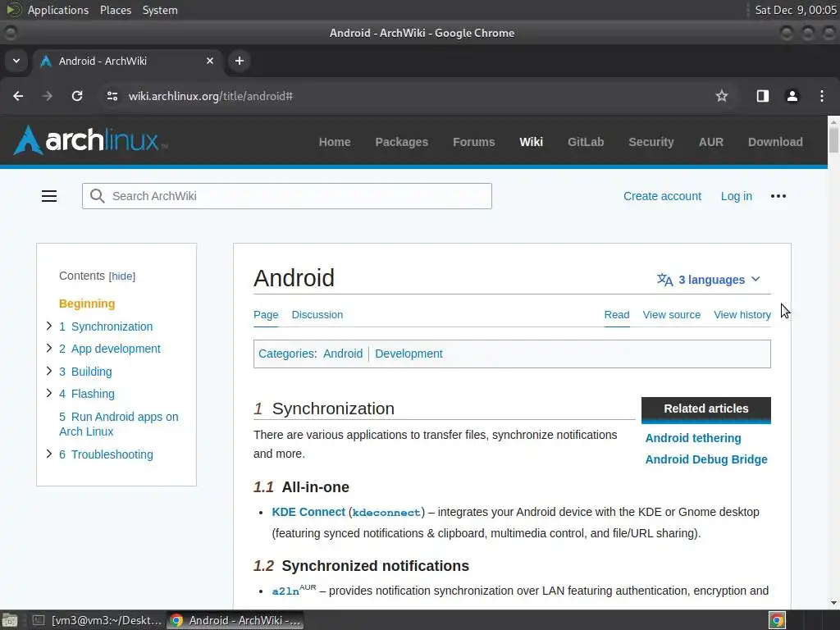Click the search magnifier icon
Viewport: 840px width, 630px height.
click(x=97, y=196)
